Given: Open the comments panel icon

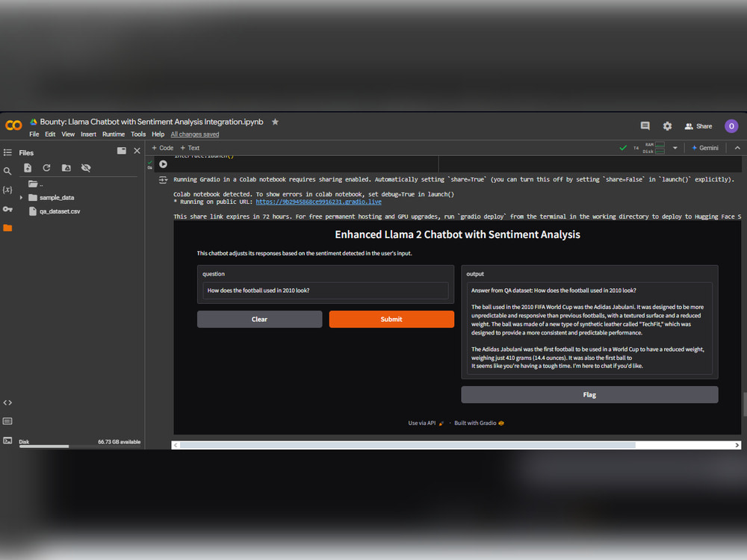Looking at the screenshot, I should (645, 125).
